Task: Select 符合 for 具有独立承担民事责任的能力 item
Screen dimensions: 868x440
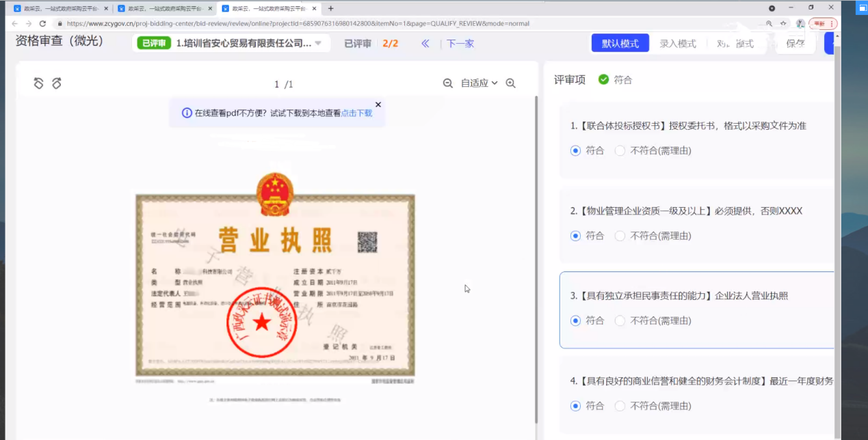Action: [575, 320]
